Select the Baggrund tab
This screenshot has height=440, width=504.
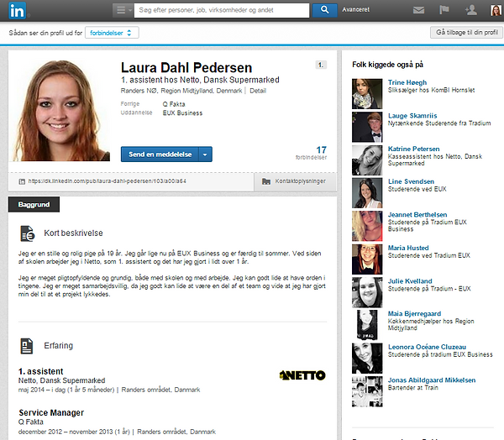click(34, 204)
